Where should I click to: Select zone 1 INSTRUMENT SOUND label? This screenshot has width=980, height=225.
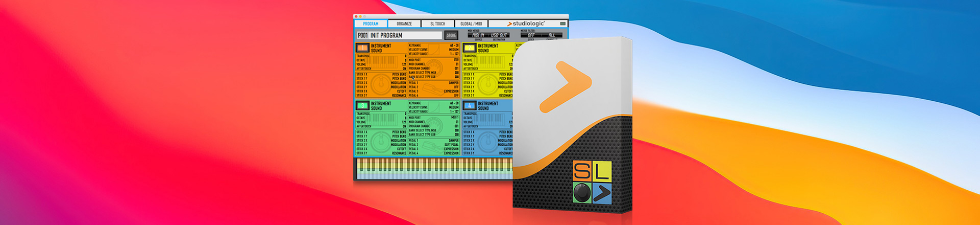[x=381, y=48]
